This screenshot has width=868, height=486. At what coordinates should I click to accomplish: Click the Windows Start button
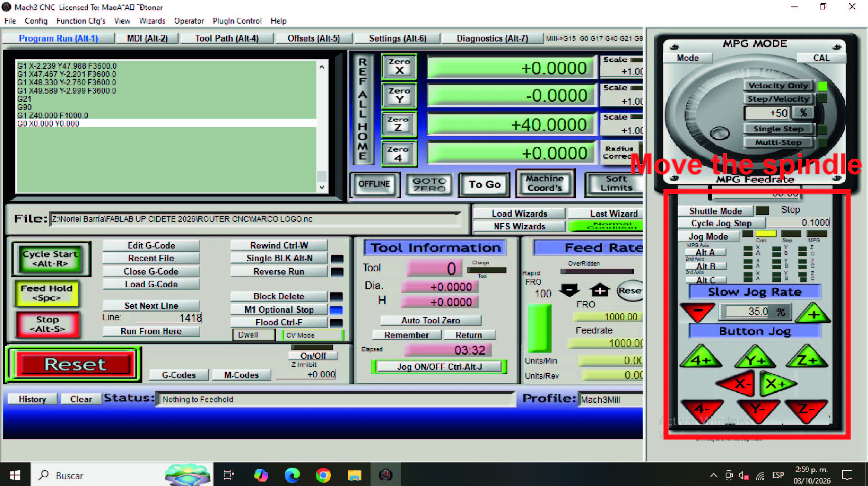pos(15,475)
